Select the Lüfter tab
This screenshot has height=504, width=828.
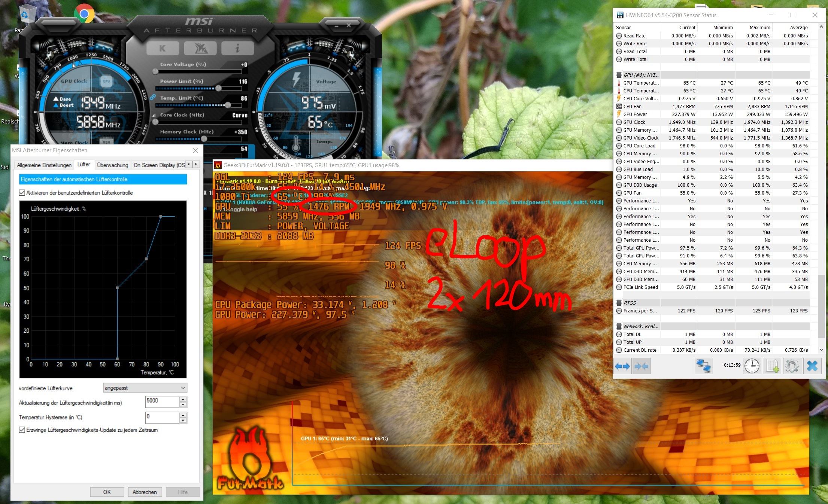(x=84, y=164)
